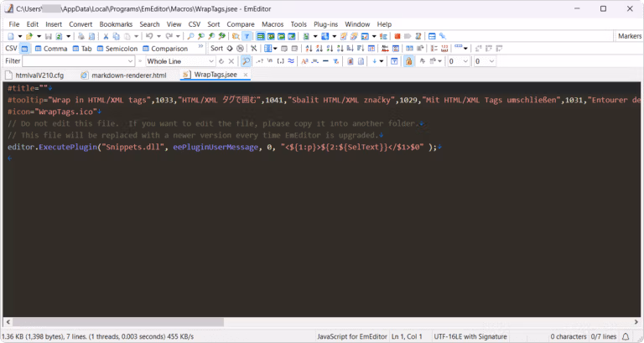Click the Markers toolbar button
The height and width of the screenshot is (343, 644).
629,36
